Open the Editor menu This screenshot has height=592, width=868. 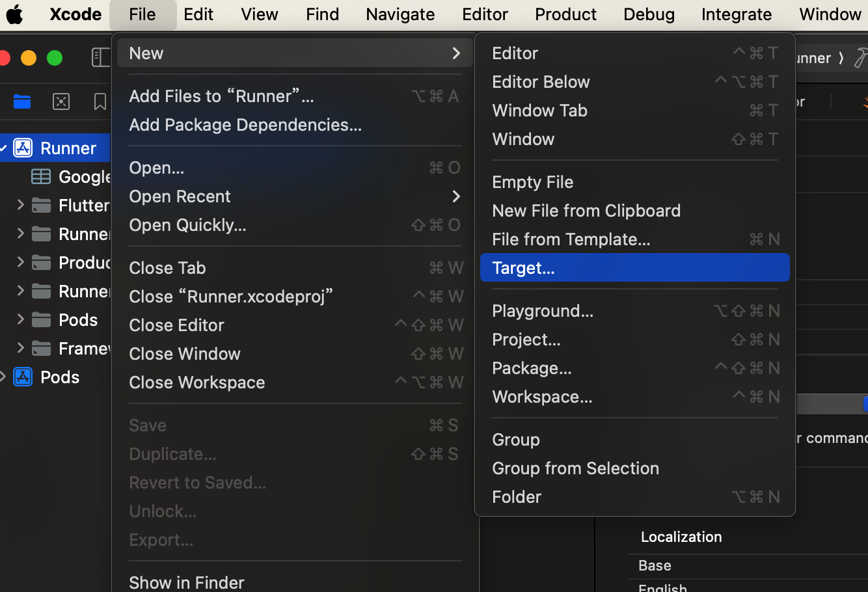pyautogui.click(x=485, y=14)
